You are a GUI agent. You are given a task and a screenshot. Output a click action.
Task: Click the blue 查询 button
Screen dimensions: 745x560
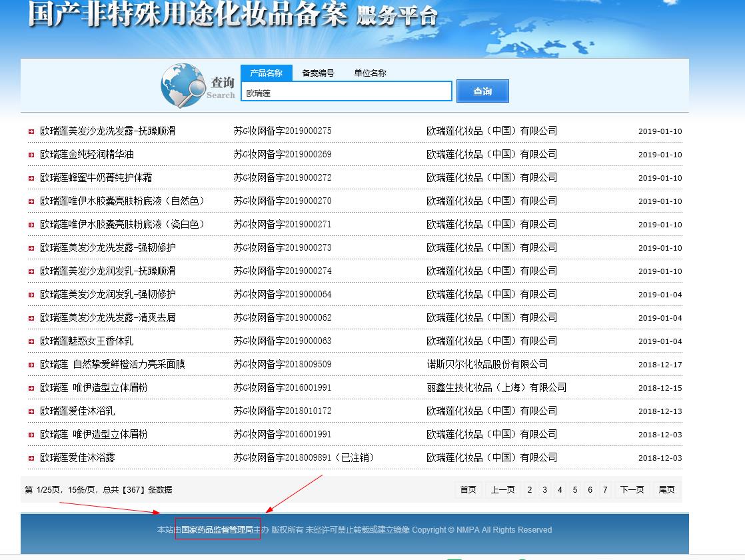[482, 91]
